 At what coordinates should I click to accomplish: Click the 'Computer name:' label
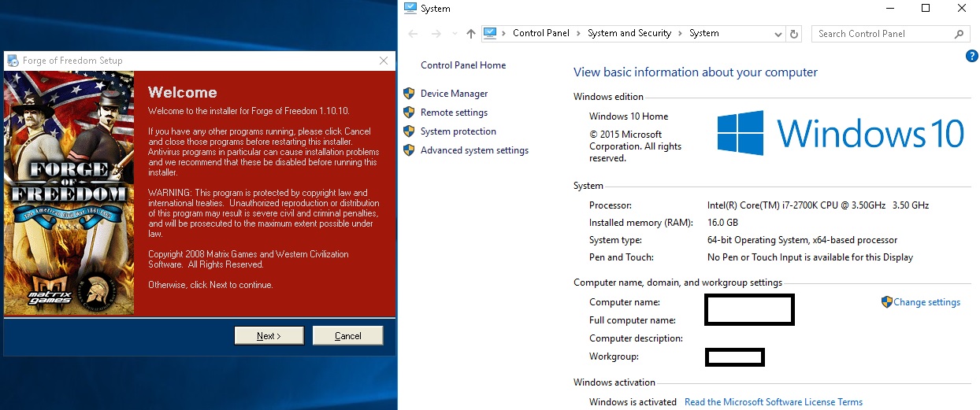625,302
